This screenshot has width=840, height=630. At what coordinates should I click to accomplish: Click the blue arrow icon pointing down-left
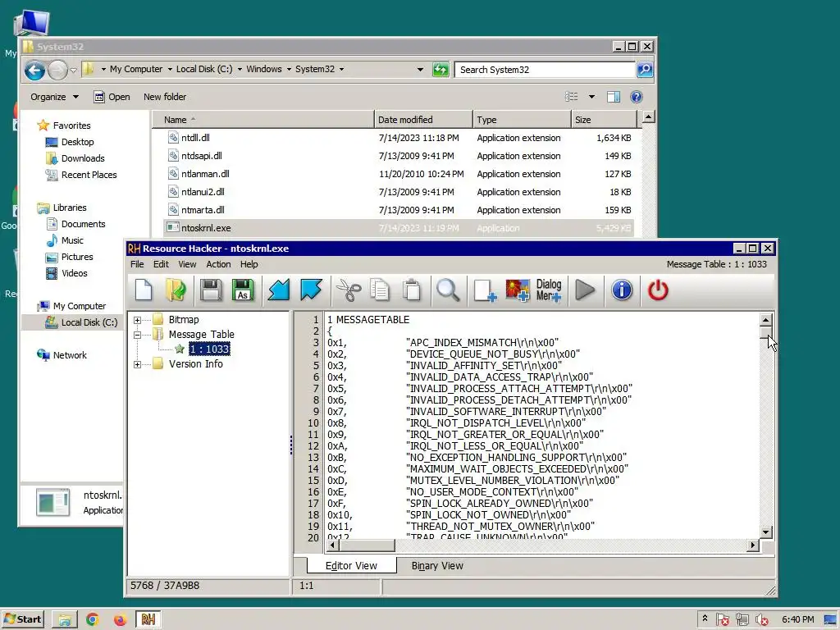coord(279,290)
